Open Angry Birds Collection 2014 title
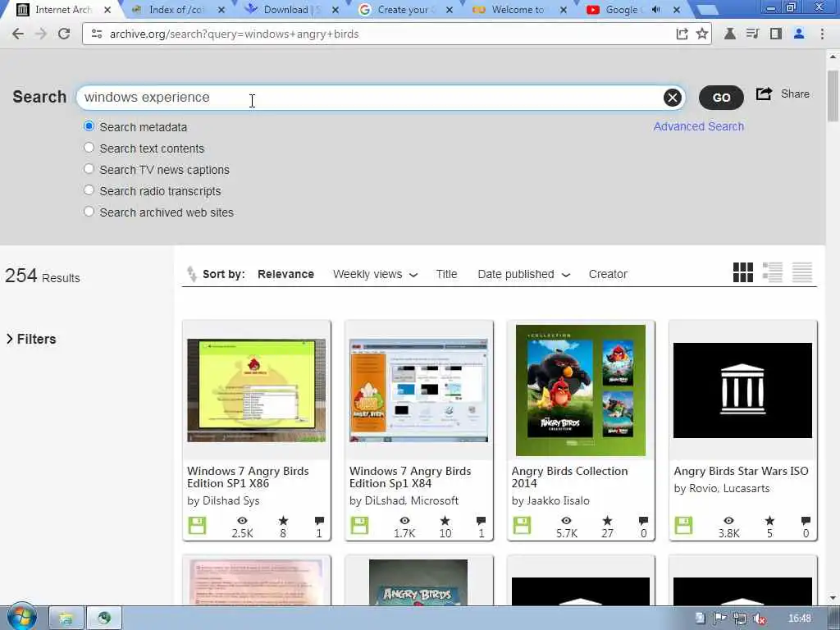 point(569,477)
